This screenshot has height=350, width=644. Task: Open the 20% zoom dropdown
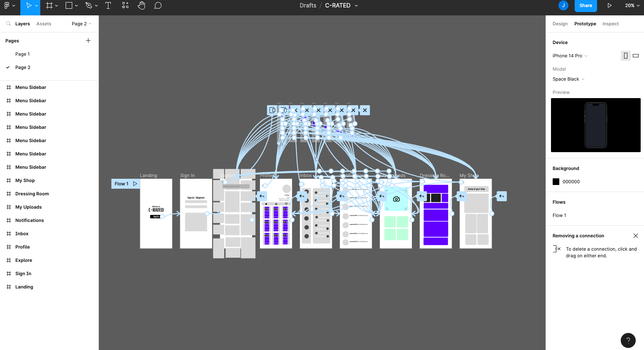pyautogui.click(x=632, y=5)
